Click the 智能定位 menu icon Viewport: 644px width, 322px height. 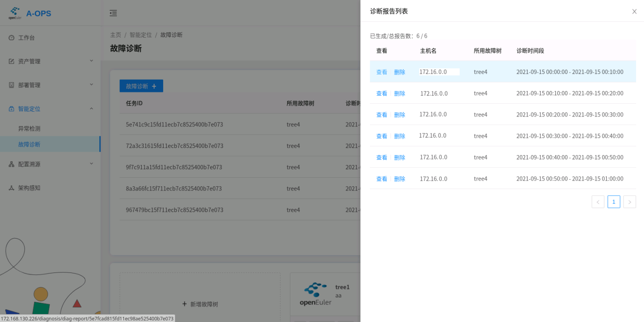[x=12, y=109]
